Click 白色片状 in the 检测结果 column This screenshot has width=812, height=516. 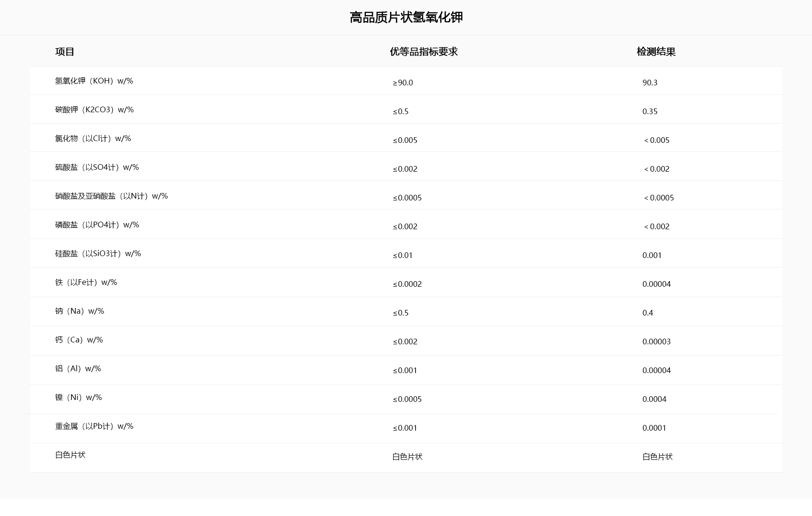[657, 457]
